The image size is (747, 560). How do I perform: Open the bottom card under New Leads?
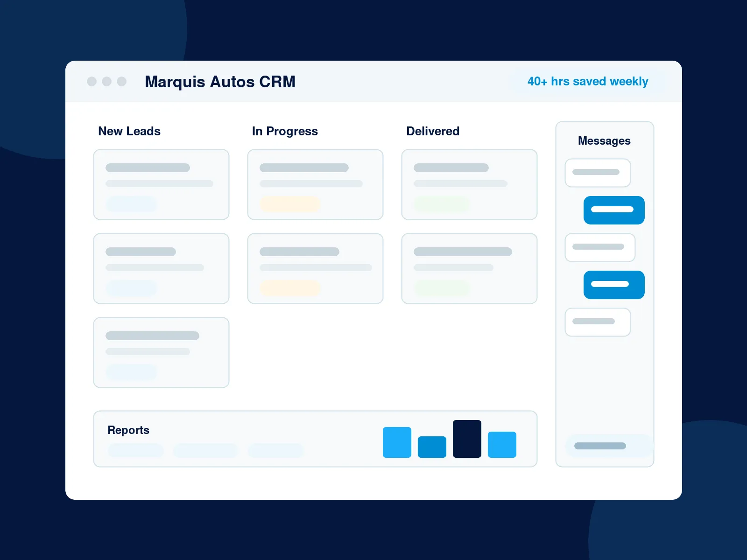[x=161, y=352]
